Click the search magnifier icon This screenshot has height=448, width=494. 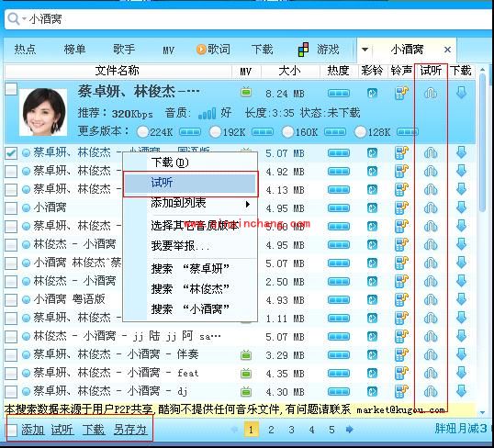[13, 18]
